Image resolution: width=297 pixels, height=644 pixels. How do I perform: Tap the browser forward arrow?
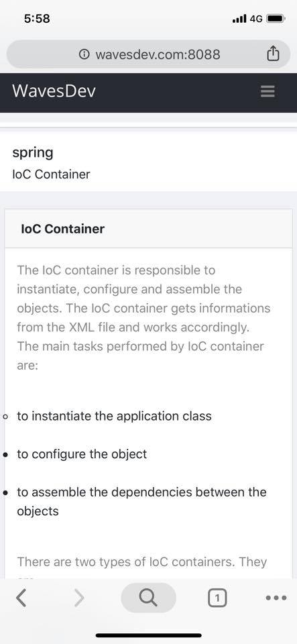[x=78, y=598]
